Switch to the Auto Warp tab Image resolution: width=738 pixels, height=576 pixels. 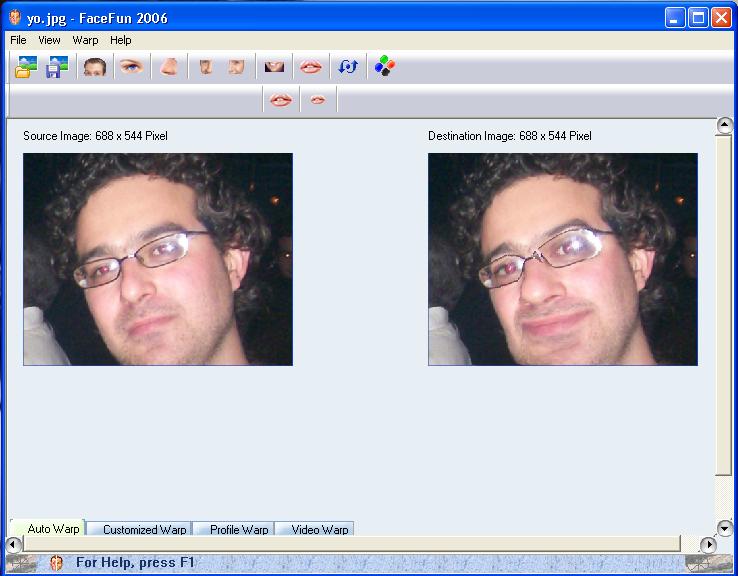48,528
